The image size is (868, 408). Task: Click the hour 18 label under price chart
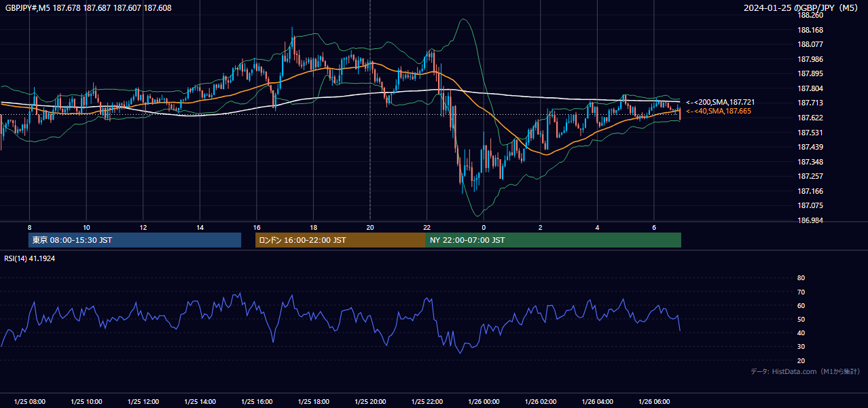pyautogui.click(x=313, y=227)
